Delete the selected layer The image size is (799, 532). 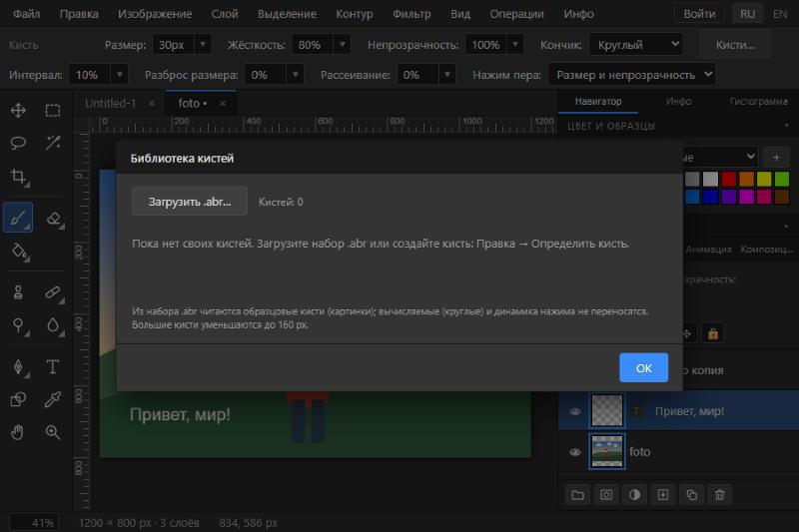point(719,495)
